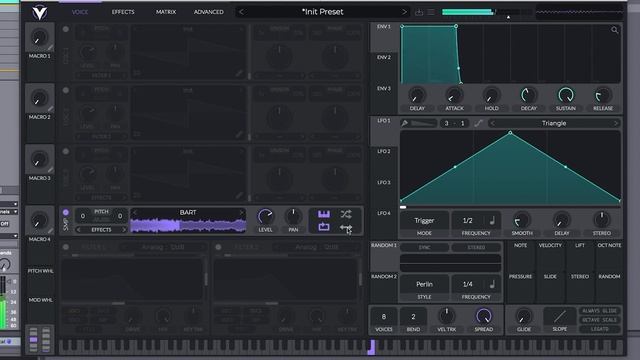Viewport: 640px width, 360px height.
Task: Click the Glide knob
Action: coord(524,316)
